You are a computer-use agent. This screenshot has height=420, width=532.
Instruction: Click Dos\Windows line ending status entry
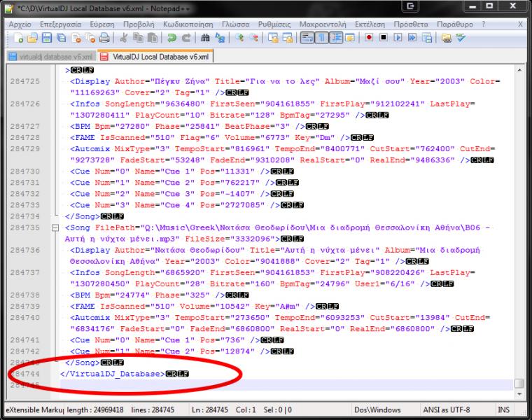377,409
